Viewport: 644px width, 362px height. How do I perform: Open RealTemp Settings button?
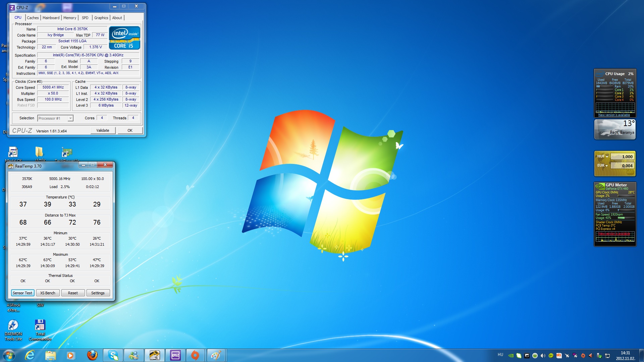[x=98, y=293]
